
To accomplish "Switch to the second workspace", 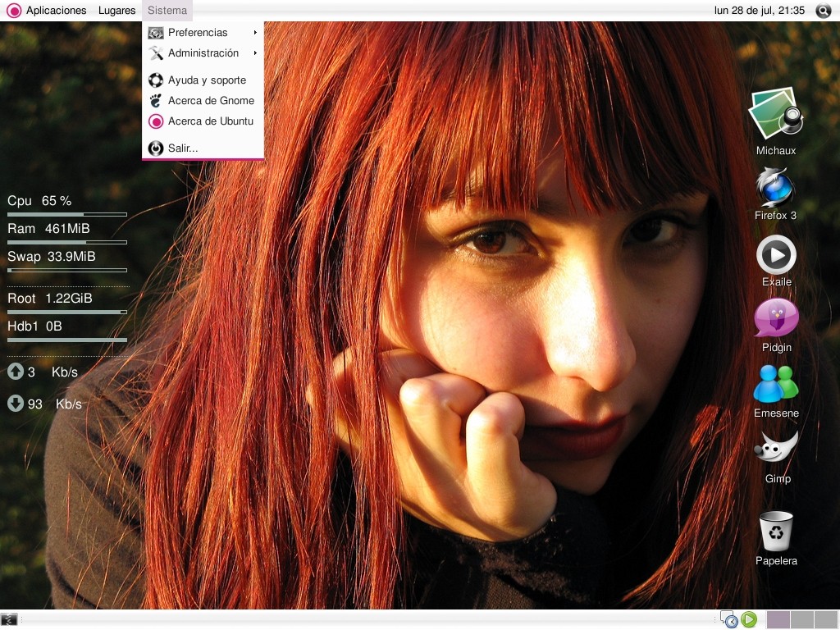I will pyautogui.click(x=801, y=620).
